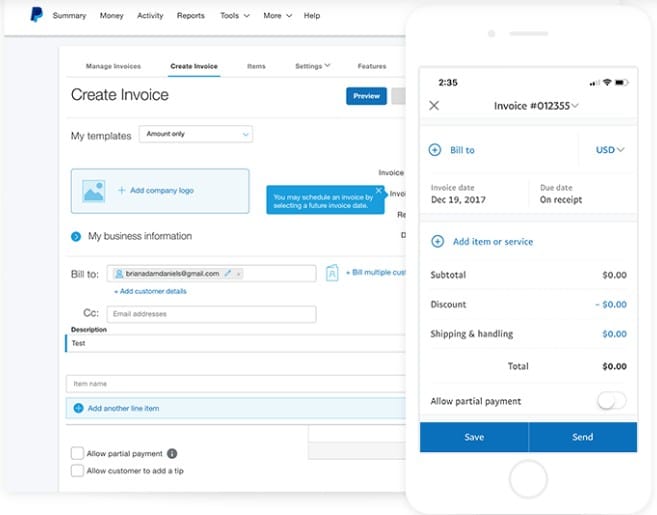Click the partial payment info icon
The width and height of the screenshot is (657, 515).
pos(172,453)
